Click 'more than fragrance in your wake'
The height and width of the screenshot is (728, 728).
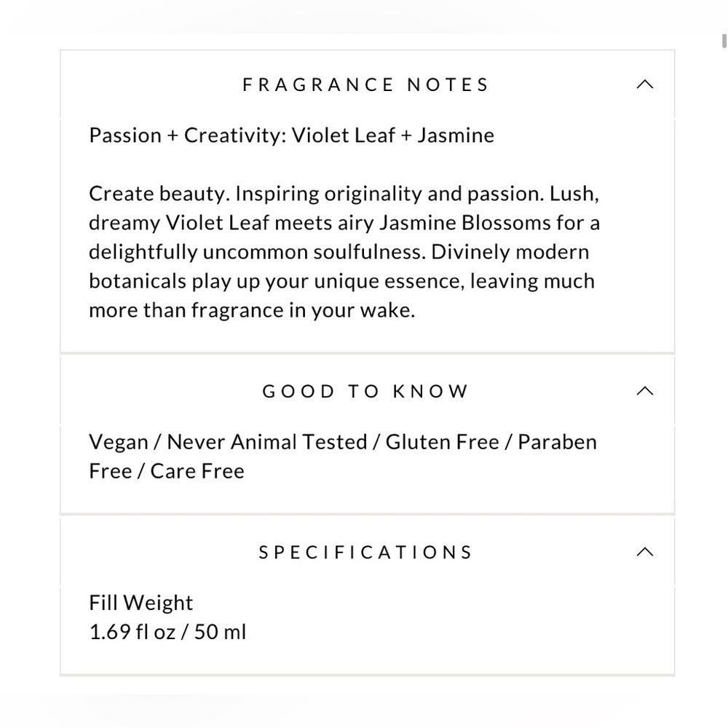point(252,310)
